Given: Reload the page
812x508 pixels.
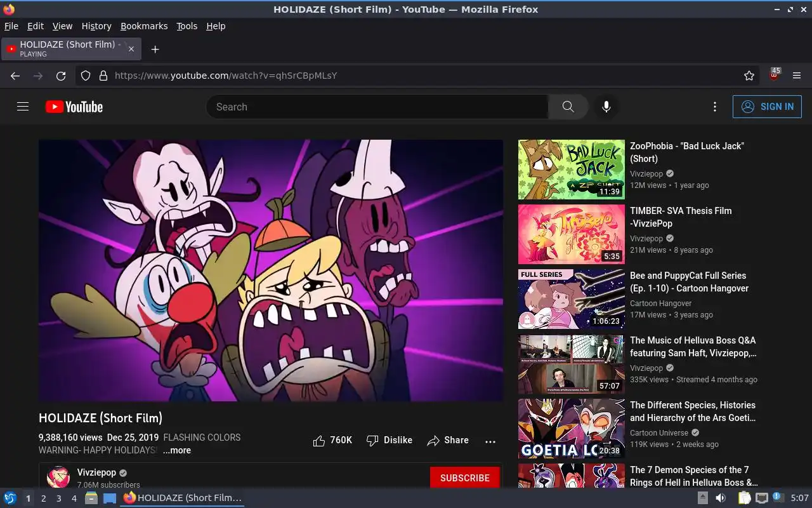Looking at the screenshot, I should pos(61,76).
